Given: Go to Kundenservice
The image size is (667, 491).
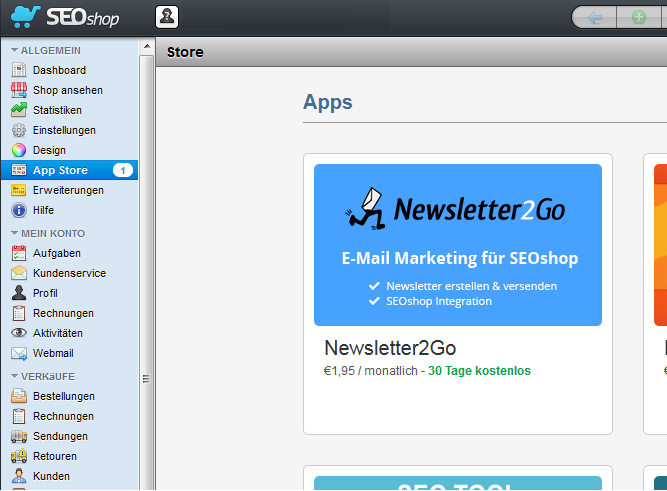Looking at the screenshot, I should [69, 273].
